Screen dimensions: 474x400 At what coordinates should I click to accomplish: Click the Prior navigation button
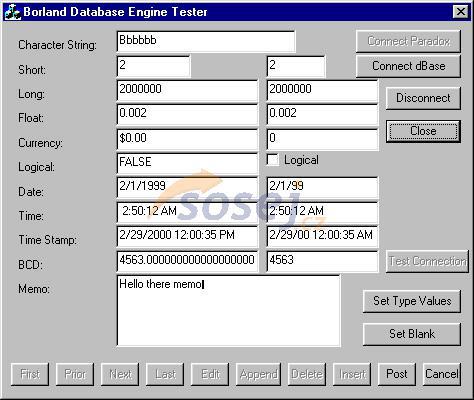pos(75,374)
